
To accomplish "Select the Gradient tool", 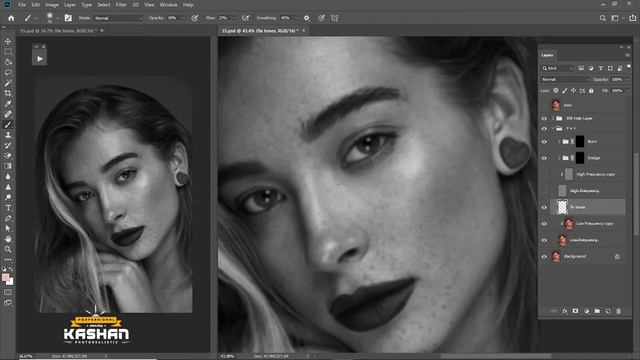I will 8,166.
